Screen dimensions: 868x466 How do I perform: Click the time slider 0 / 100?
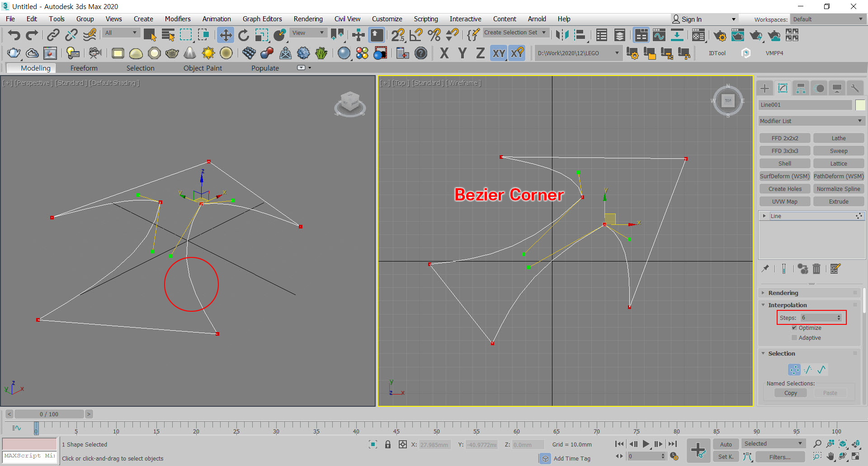(49, 414)
